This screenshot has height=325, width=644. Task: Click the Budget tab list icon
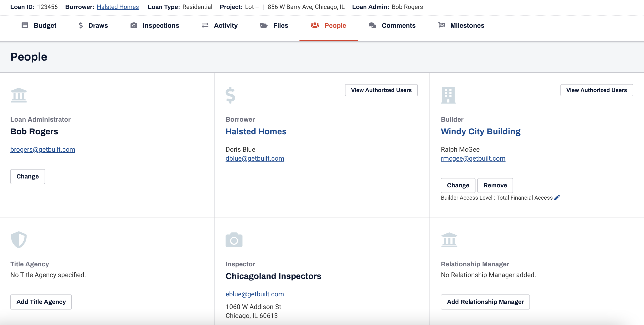(25, 25)
